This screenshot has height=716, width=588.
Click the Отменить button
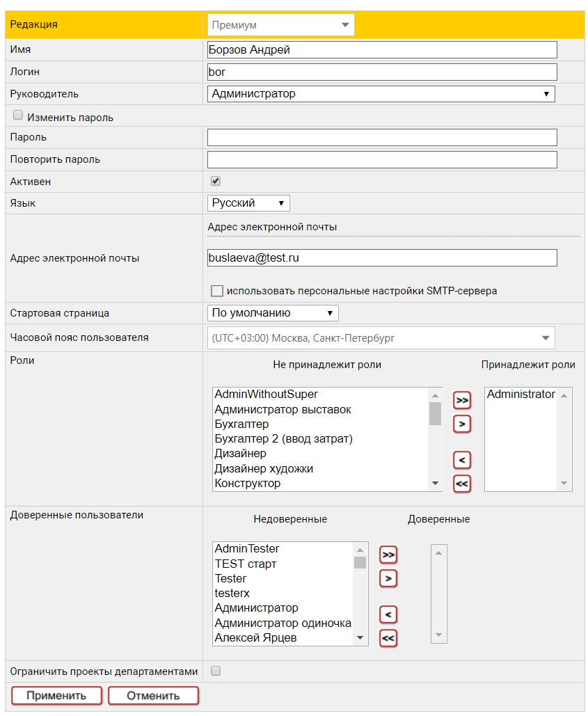point(153,696)
